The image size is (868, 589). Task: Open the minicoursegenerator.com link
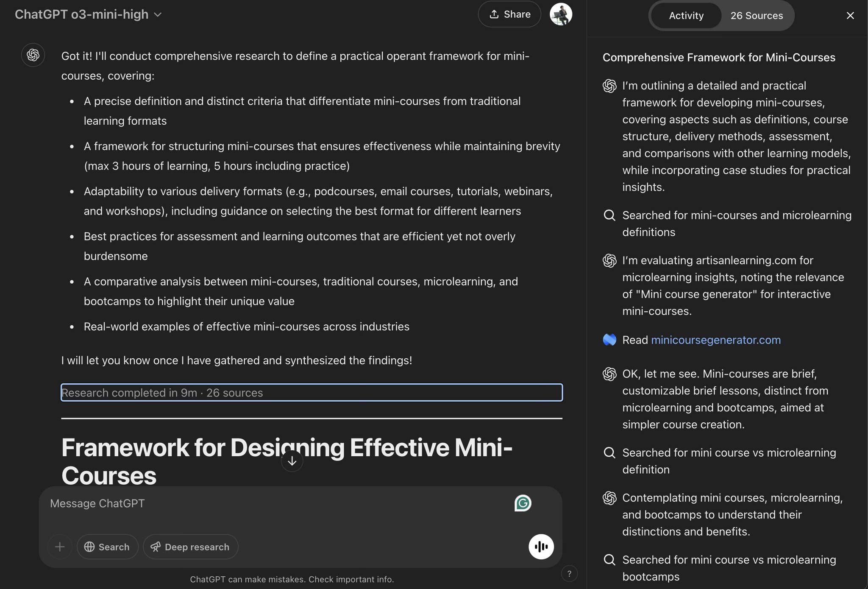(716, 340)
